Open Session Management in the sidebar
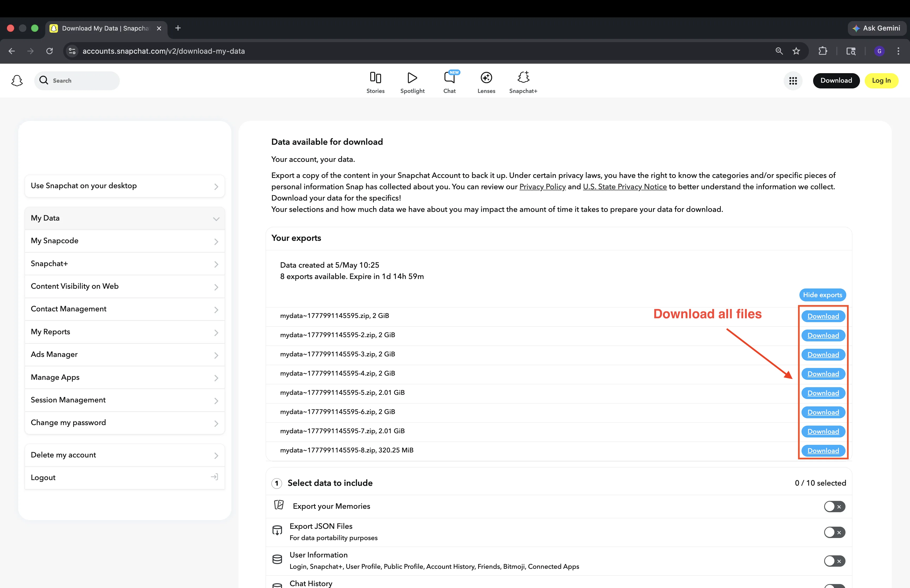 (125, 400)
